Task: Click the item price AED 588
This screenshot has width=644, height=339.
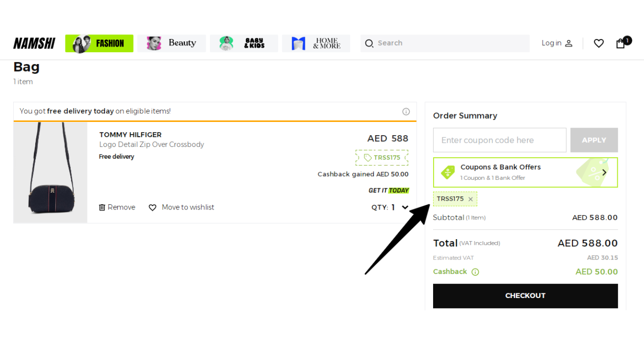Action: pos(388,138)
